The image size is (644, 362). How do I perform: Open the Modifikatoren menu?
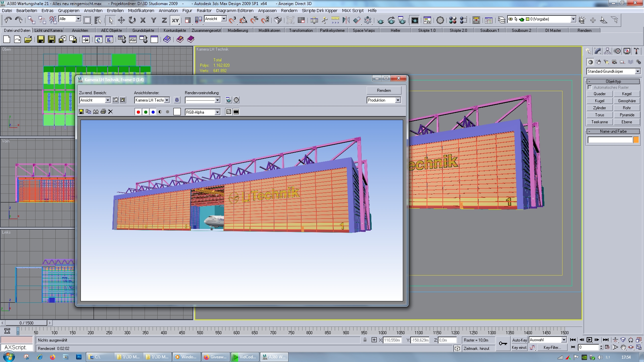click(x=141, y=10)
